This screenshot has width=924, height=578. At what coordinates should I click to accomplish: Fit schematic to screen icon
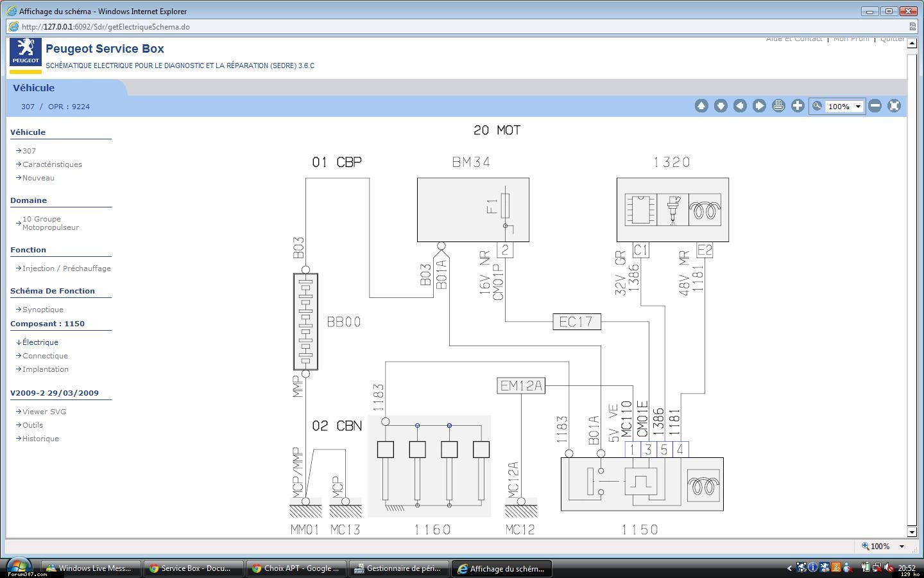tap(894, 106)
